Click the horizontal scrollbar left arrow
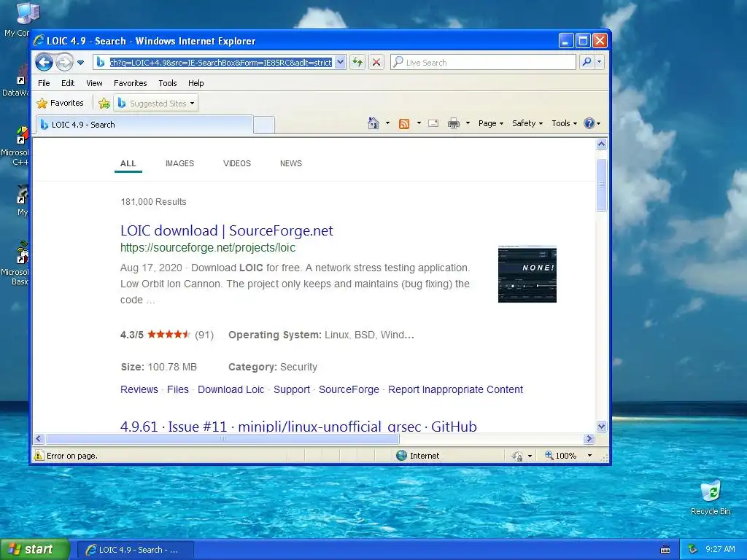This screenshot has width=747, height=560. pyautogui.click(x=39, y=438)
